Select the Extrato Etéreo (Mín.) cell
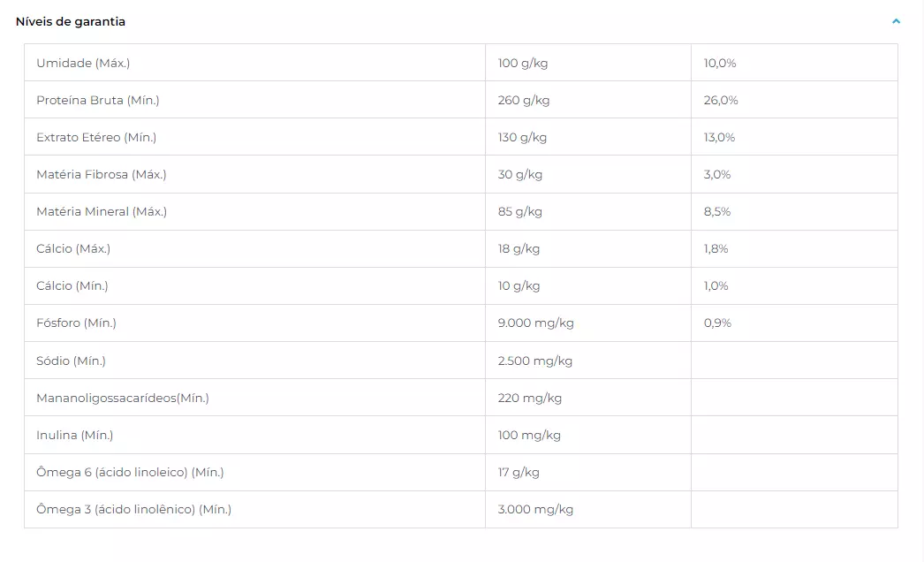This screenshot has width=924, height=562. coord(254,137)
